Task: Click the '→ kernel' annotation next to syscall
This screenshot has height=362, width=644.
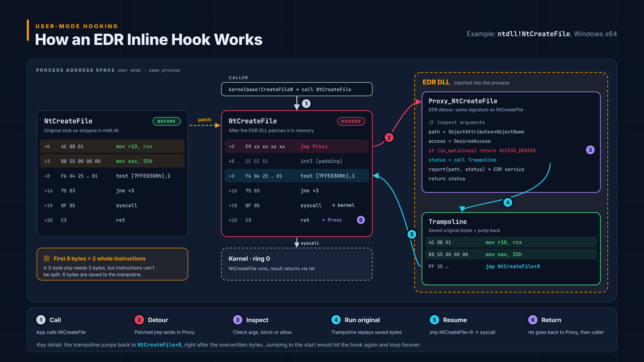Action: point(343,205)
